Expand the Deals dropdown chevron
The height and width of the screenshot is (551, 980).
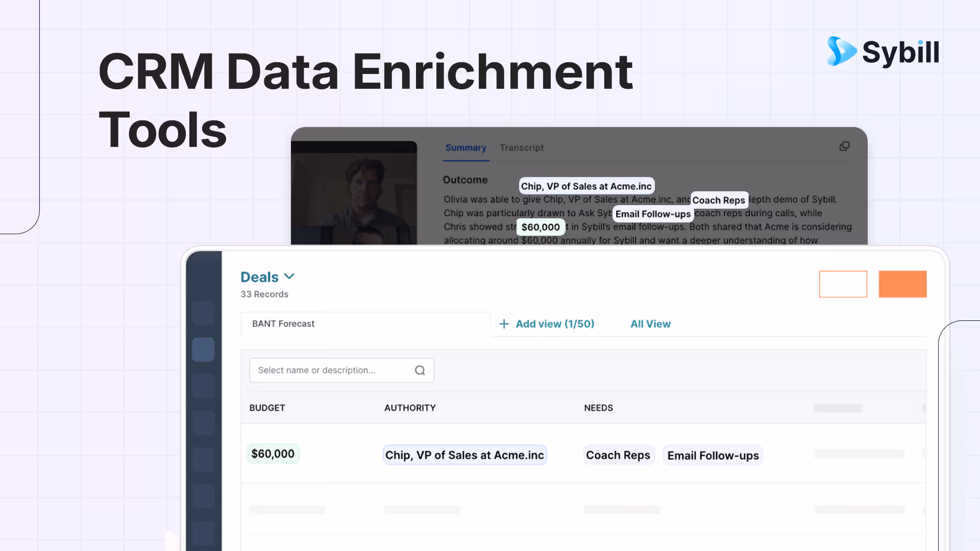(x=289, y=277)
